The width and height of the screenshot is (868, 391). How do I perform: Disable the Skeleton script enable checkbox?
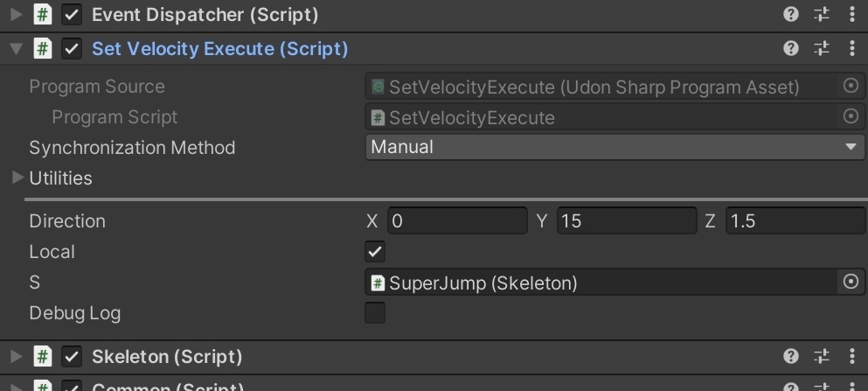[72, 357]
